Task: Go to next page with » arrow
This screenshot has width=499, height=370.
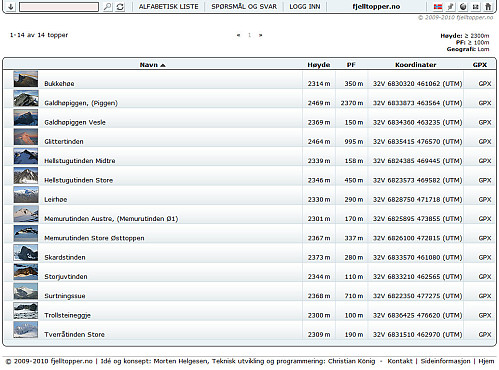Action: pyautogui.click(x=260, y=35)
